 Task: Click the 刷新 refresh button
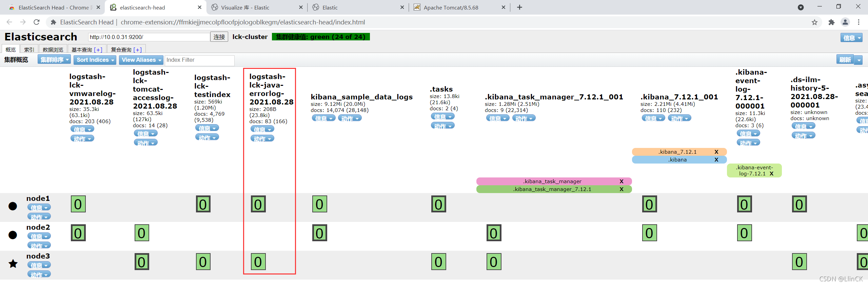(x=845, y=60)
